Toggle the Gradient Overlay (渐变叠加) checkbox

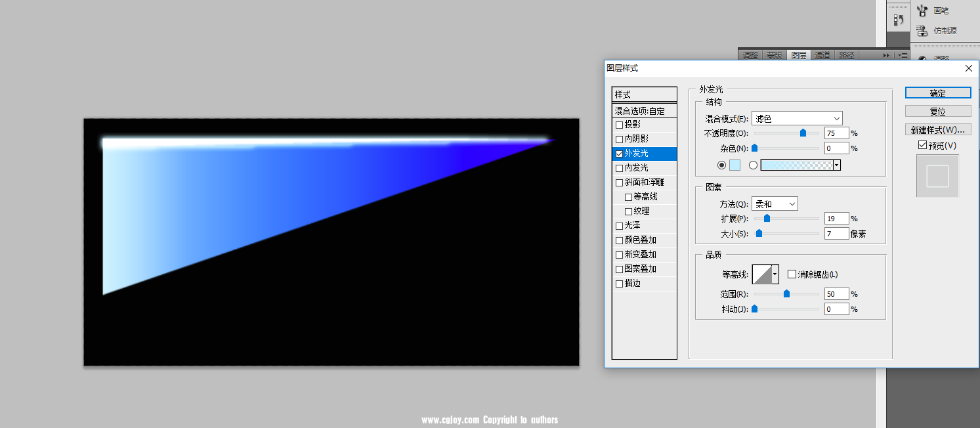(619, 255)
